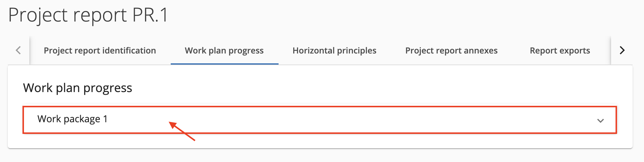The height and width of the screenshot is (162, 644).
Task: Expand Work package 1 using the down chevron
Action: tap(600, 120)
